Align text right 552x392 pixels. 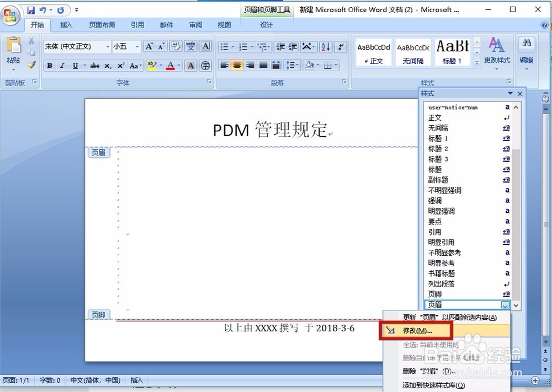(250, 65)
